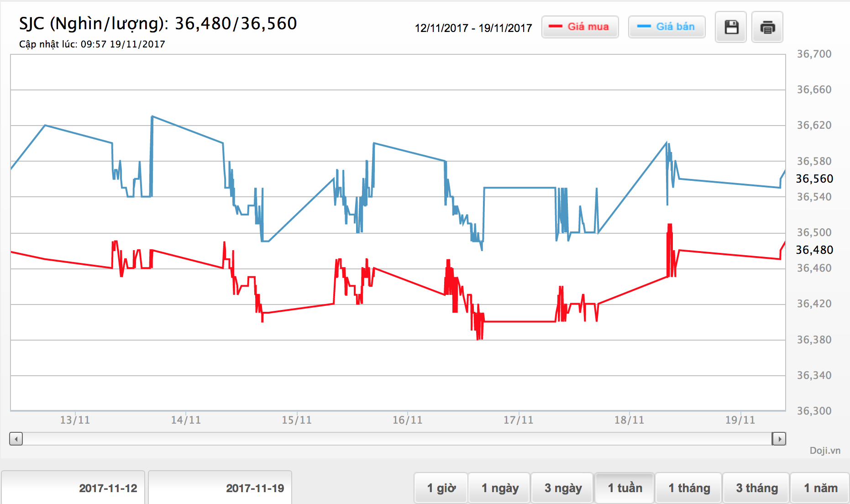This screenshot has width=850, height=504.
Task: Click the print chart printer icon
Action: pyautogui.click(x=767, y=27)
